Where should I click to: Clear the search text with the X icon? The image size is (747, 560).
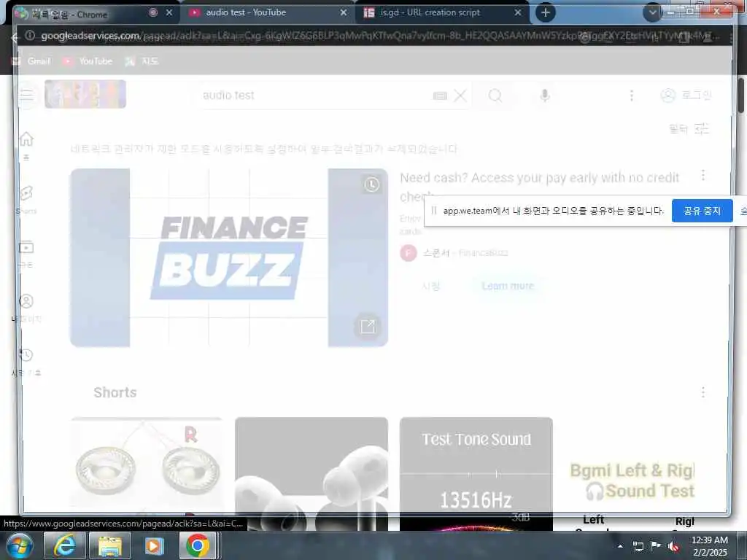pyautogui.click(x=460, y=96)
